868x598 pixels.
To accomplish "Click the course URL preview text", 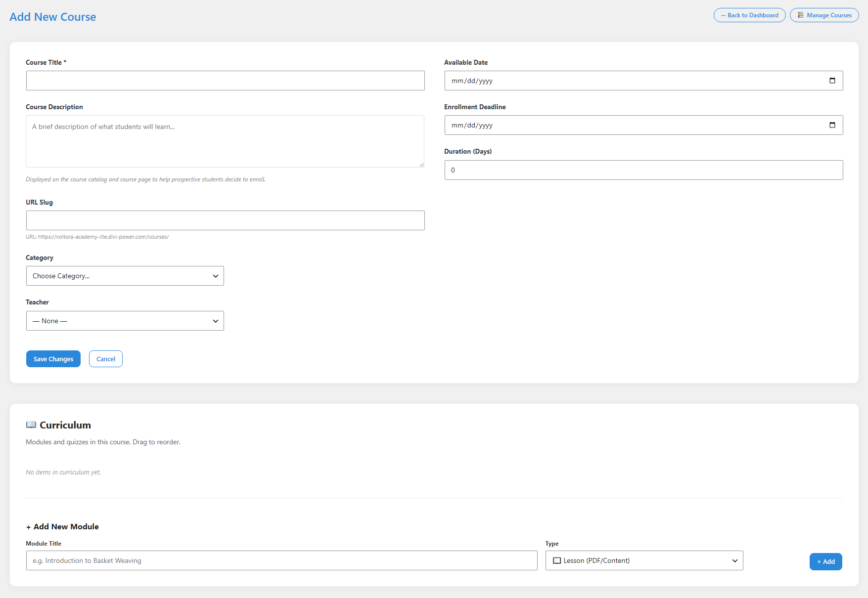I will pos(97,237).
